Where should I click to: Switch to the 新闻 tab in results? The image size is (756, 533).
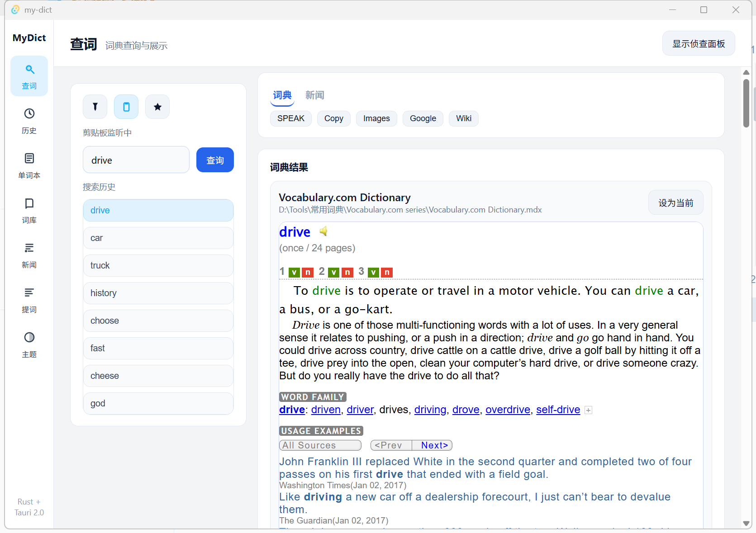coord(314,95)
